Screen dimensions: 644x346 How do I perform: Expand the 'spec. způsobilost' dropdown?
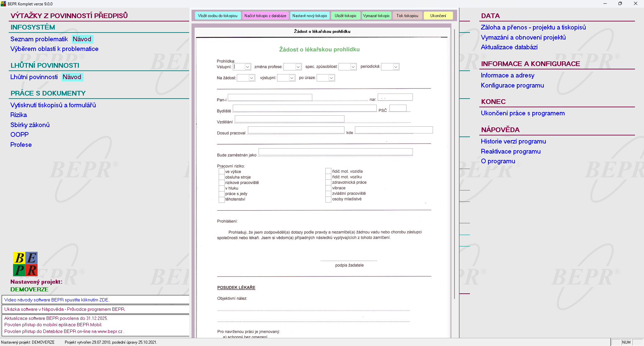[353, 67]
